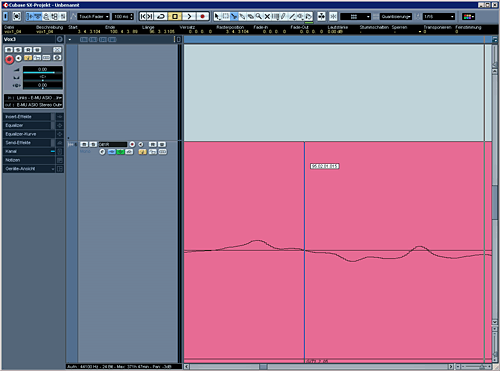Select the Range Selection tool
500x371 pixels.
(226, 16)
